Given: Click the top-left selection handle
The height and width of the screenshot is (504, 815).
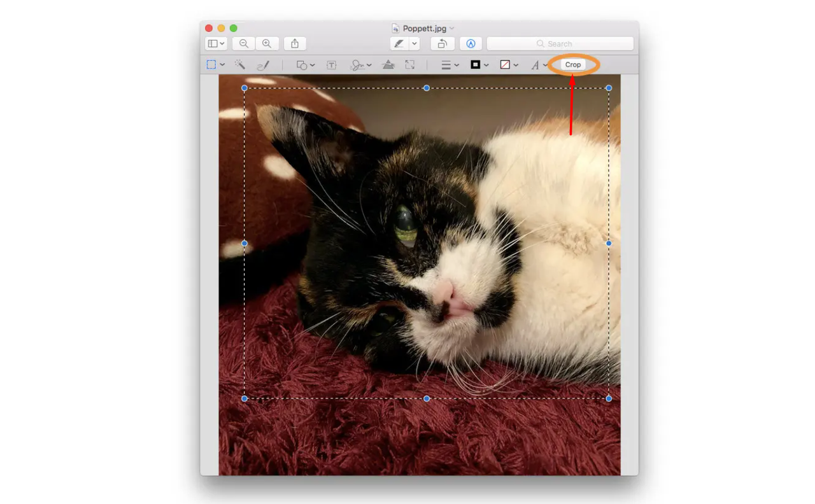Looking at the screenshot, I should click(244, 88).
